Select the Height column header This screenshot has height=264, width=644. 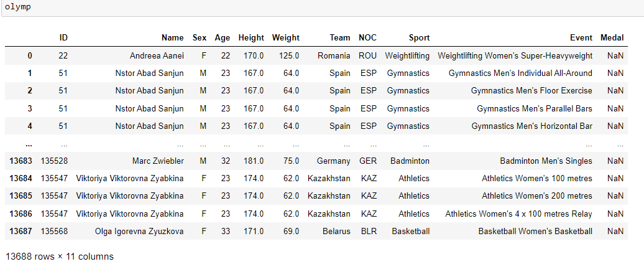(251, 38)
